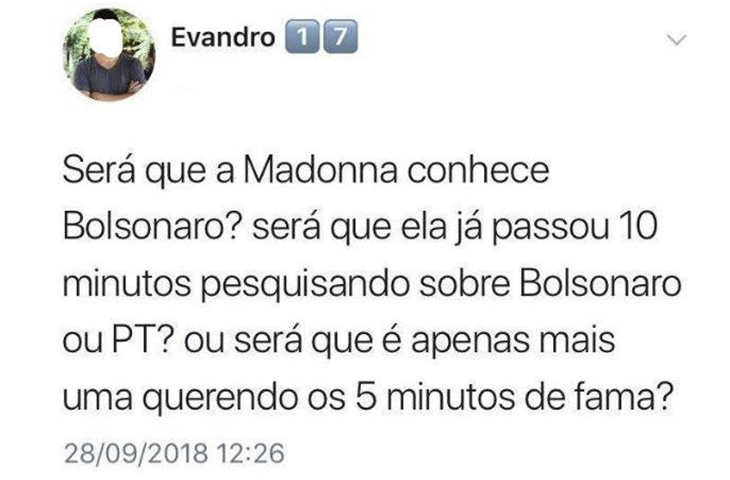Click the Evandro display name
Viewport: 730px width, 480px height.
(x=223, y=37)
